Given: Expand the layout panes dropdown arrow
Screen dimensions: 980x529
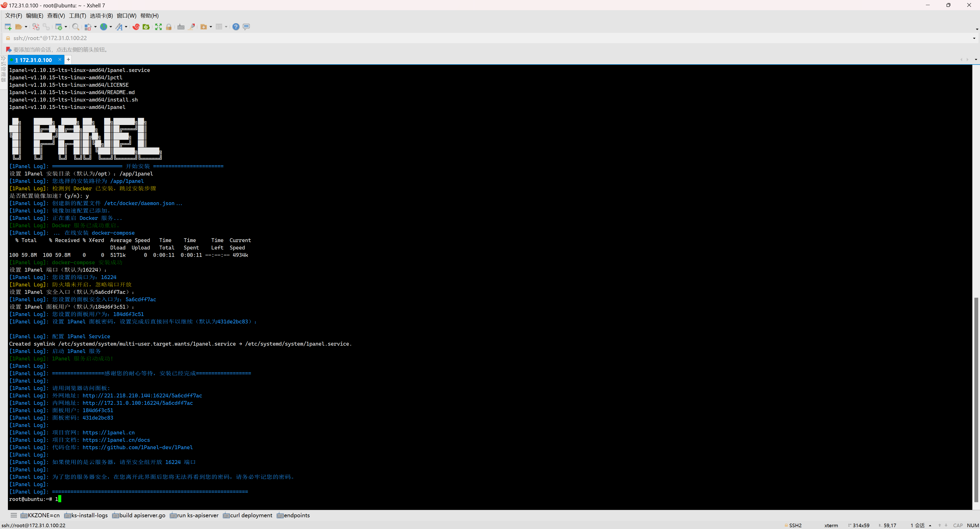Looking at the screenshot, I should (x=226, y=27).
